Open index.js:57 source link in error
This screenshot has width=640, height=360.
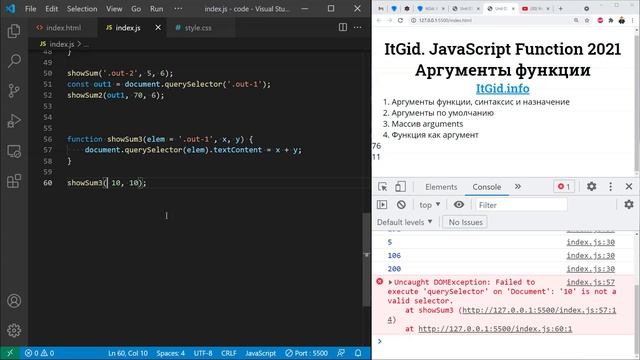pos(590,282)
